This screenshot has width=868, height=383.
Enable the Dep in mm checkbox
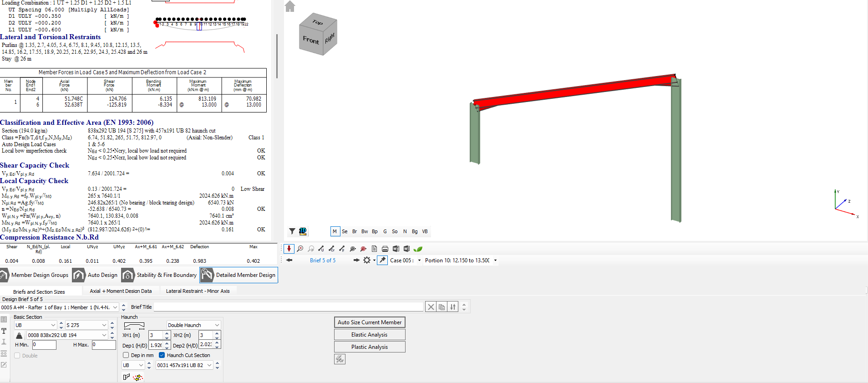coord(126,355)
